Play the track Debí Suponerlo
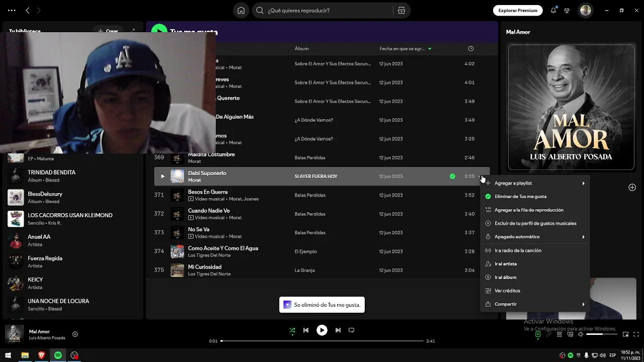Viewport: 644px width, 362px height. [162, 176]
